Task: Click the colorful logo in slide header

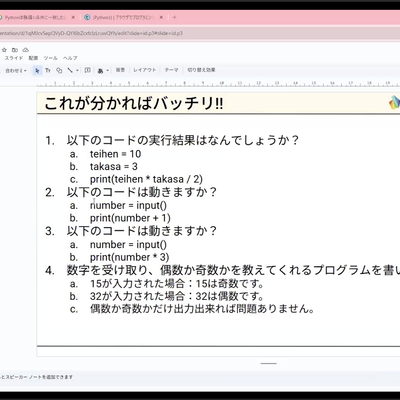Action: pos(394,103)
